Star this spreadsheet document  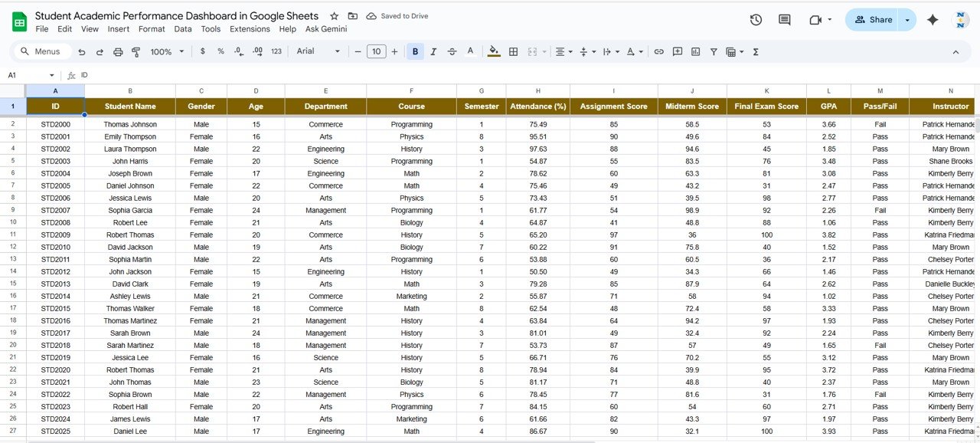pos(335,16)
